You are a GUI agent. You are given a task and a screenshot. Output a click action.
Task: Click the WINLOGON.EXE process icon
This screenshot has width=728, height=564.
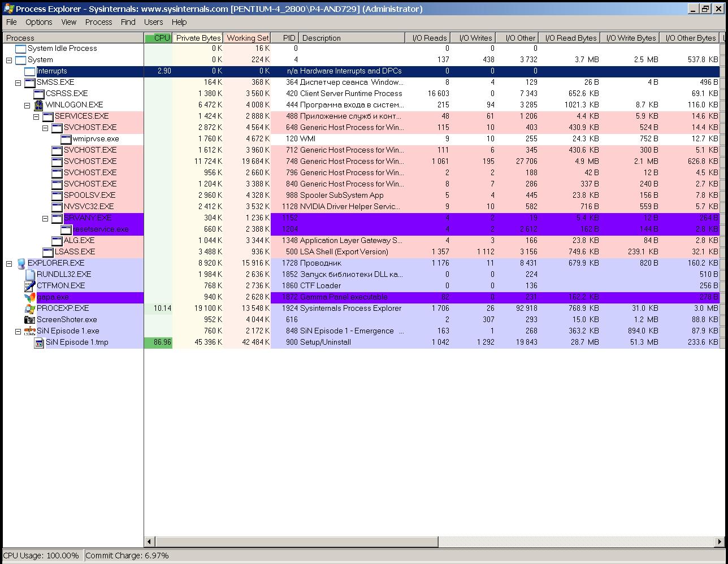pyautogui.click(x=38, y=105)
